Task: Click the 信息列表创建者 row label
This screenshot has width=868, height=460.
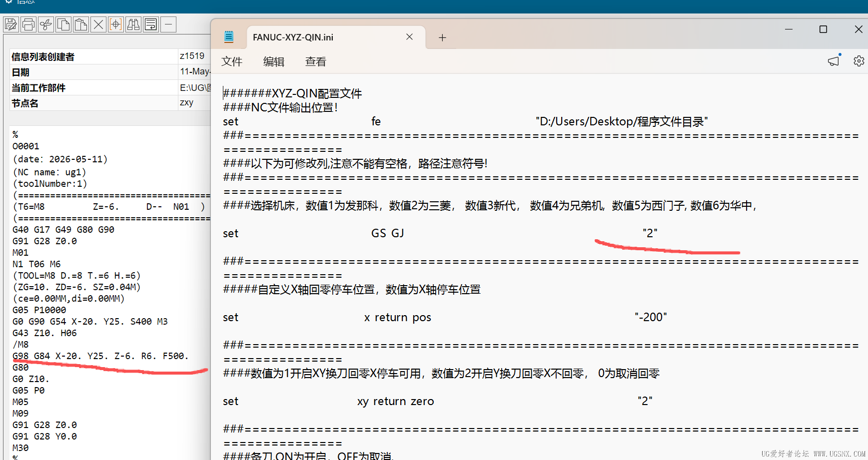Action: coord(43,57)
